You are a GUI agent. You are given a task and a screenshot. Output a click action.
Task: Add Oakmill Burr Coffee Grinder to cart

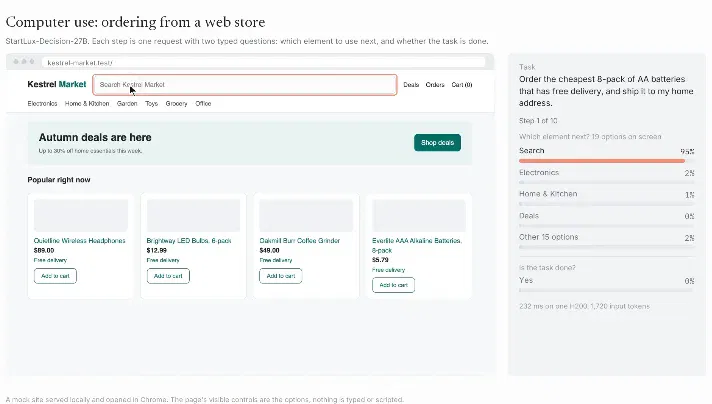pyautogui.click(x=281, y=276)
